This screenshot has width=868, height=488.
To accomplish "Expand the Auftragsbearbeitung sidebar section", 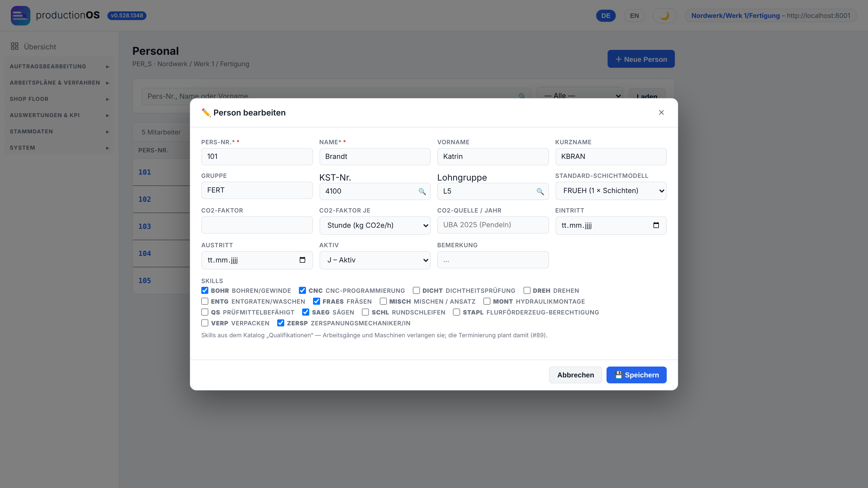I will coord(59,66).
